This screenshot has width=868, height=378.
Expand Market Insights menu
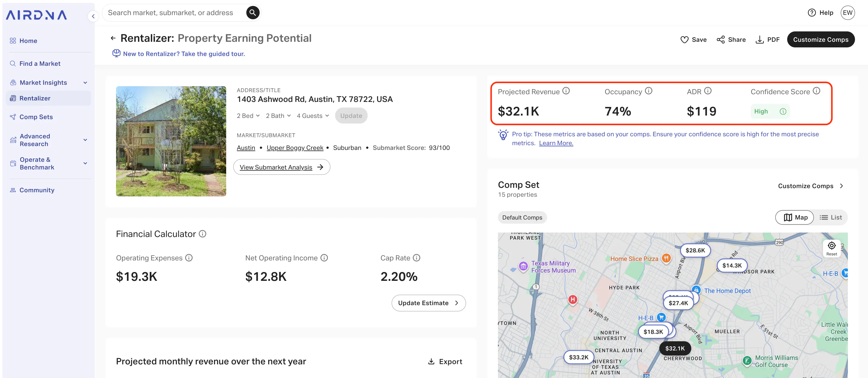pos(49,83)
